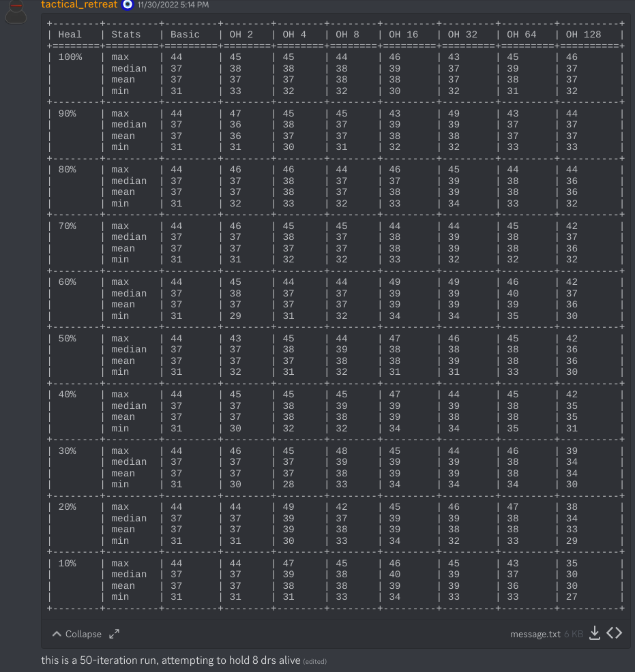
Task: Click the OH 8 column header
Action: click(x=347, y=34)
